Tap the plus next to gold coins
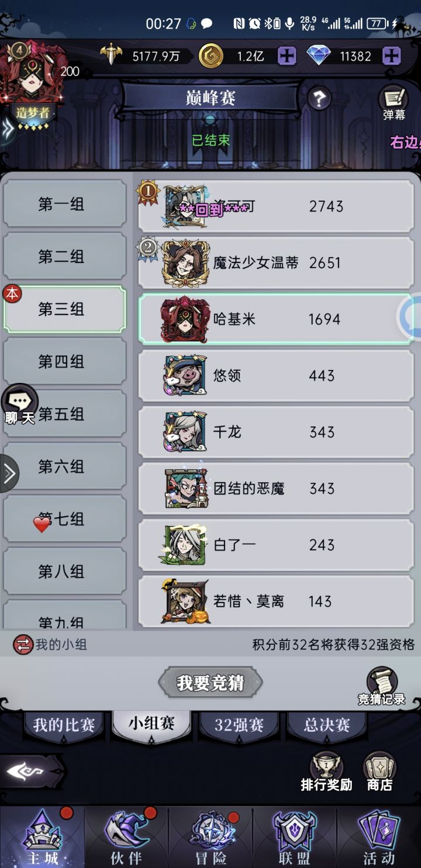The image size is (421, 868). tap(287, 56)
